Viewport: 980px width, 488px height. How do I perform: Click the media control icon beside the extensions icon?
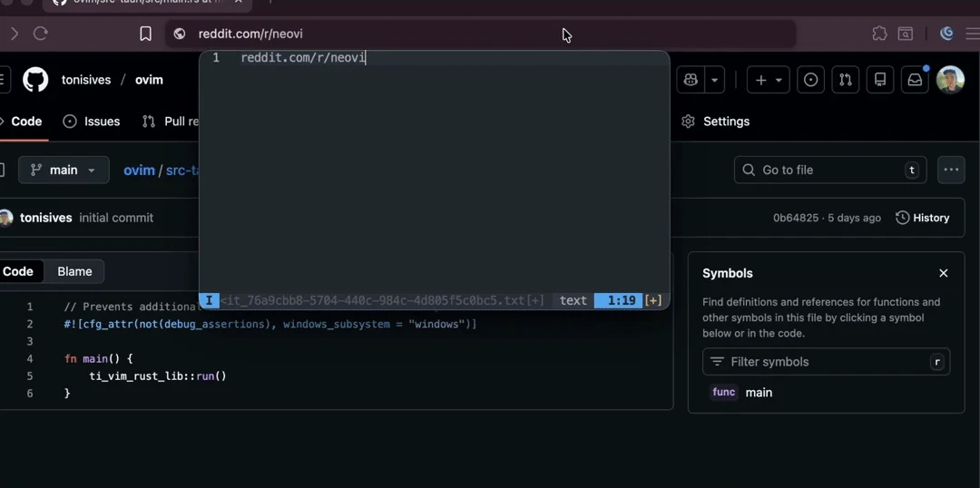tap(905, 34)
